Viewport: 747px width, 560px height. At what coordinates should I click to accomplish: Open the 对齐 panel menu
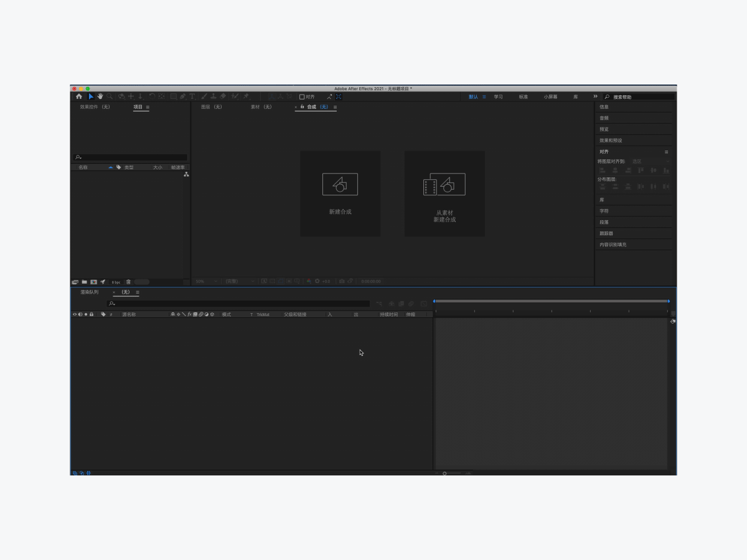[x=666, y=152]
